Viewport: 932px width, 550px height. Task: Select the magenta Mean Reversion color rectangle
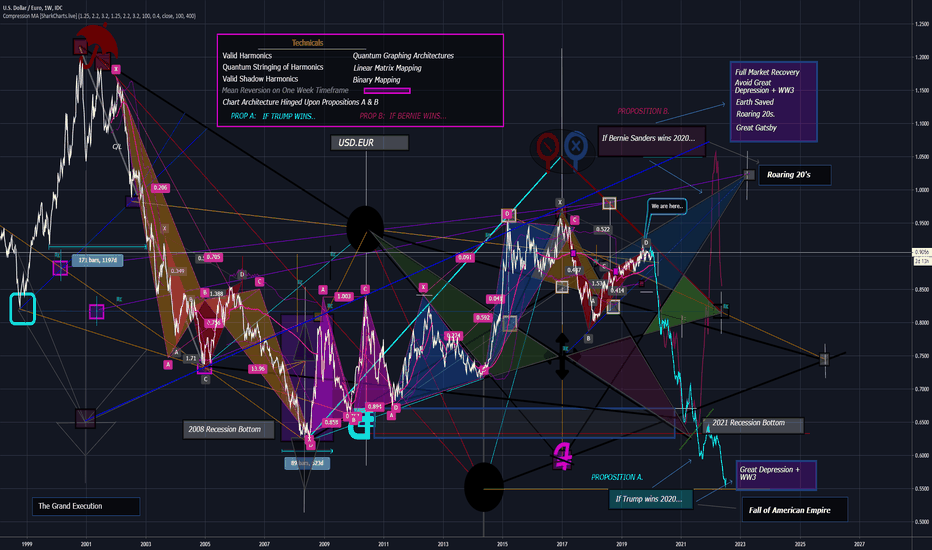[387, 91]
